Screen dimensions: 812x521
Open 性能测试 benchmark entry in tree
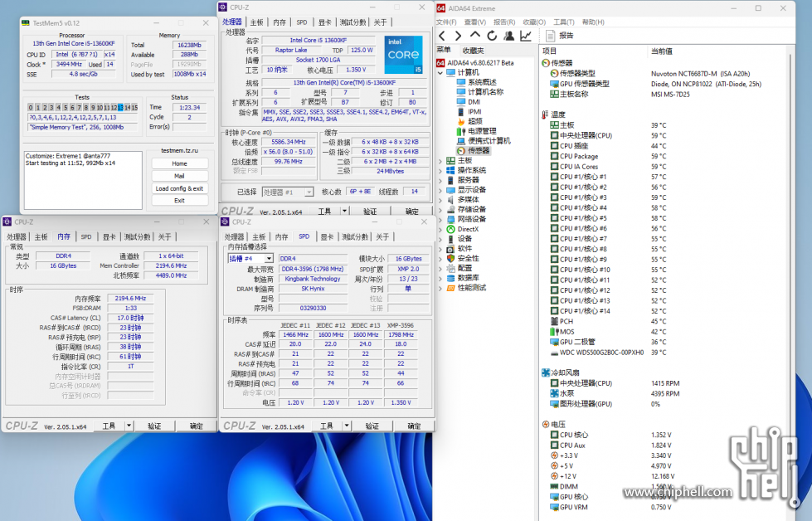[x=467, y=288]
